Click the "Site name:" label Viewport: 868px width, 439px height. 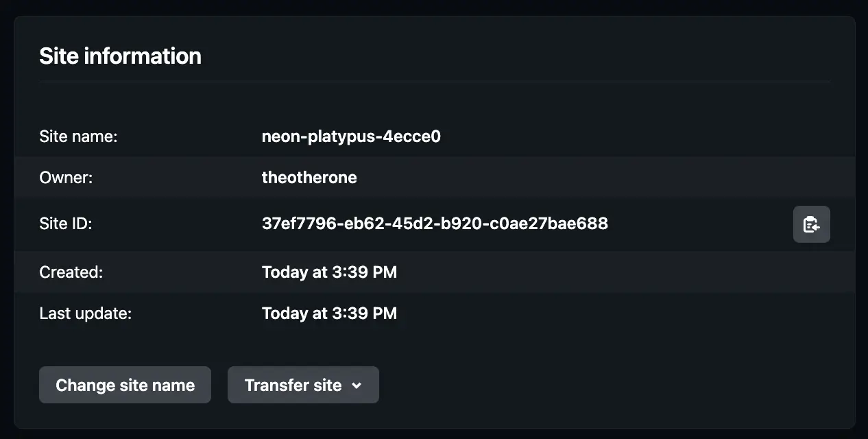point(77,137)
